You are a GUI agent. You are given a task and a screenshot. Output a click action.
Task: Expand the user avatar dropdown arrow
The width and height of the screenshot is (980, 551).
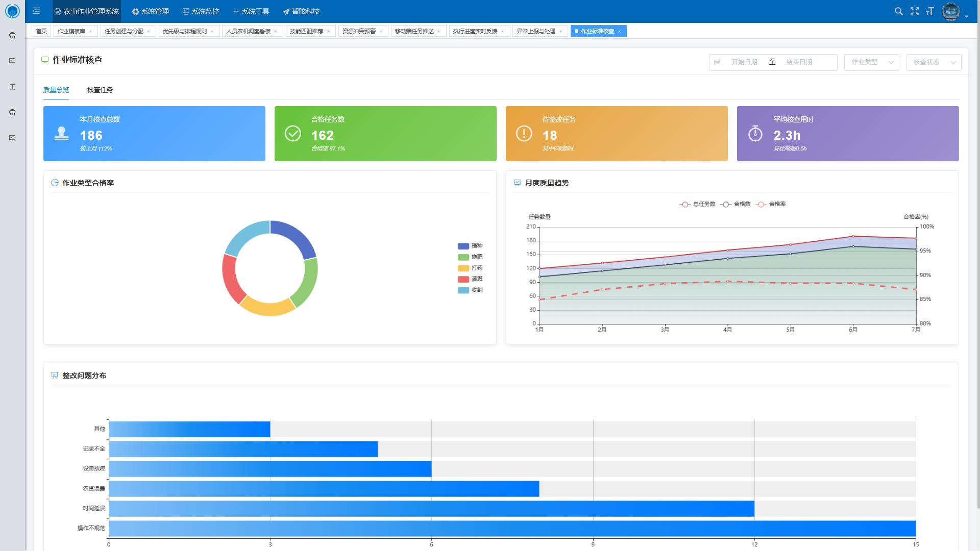(967, 16)
